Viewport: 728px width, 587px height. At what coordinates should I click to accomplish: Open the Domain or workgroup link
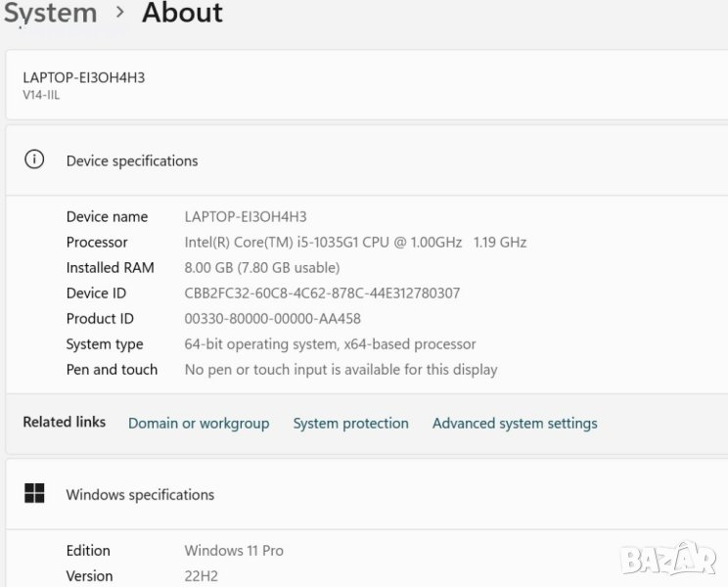pos(199,424)
